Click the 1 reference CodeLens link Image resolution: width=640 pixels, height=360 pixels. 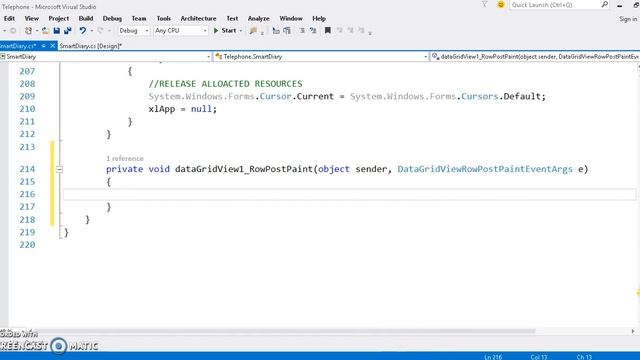(125, 158)
